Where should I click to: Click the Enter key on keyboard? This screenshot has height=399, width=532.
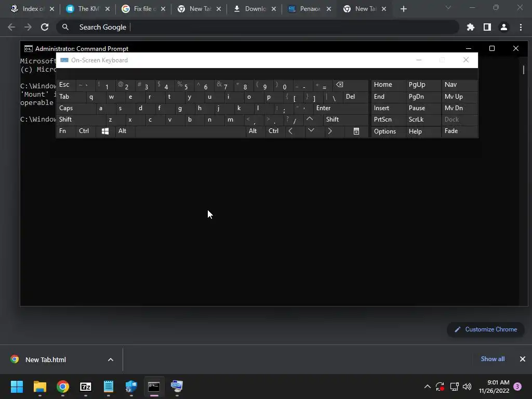pos(341,108)
